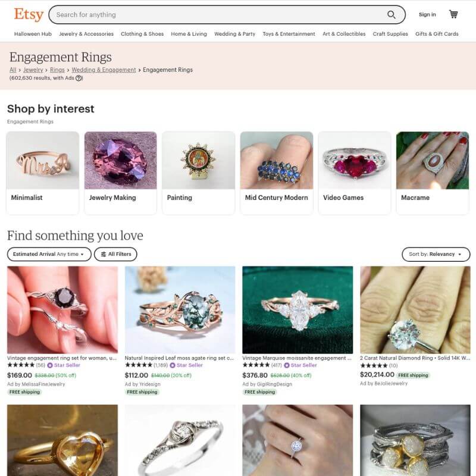Screen dimensions: 476x476
Task: Select the Halloween Hub menu item
Action: coord(33,34)
